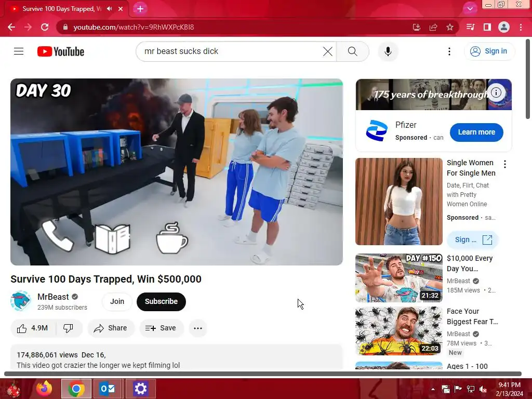Click the horizontal scrollbar
532x399 pixels.
point(262,374)
